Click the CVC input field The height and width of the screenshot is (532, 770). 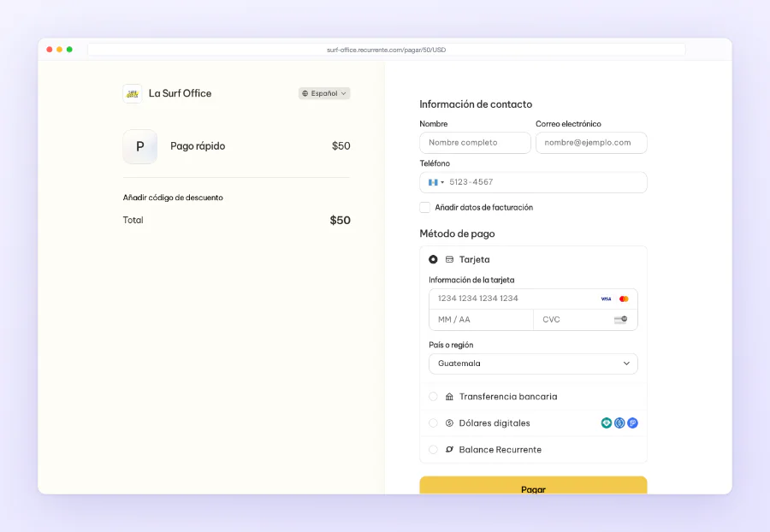[585, 320]
